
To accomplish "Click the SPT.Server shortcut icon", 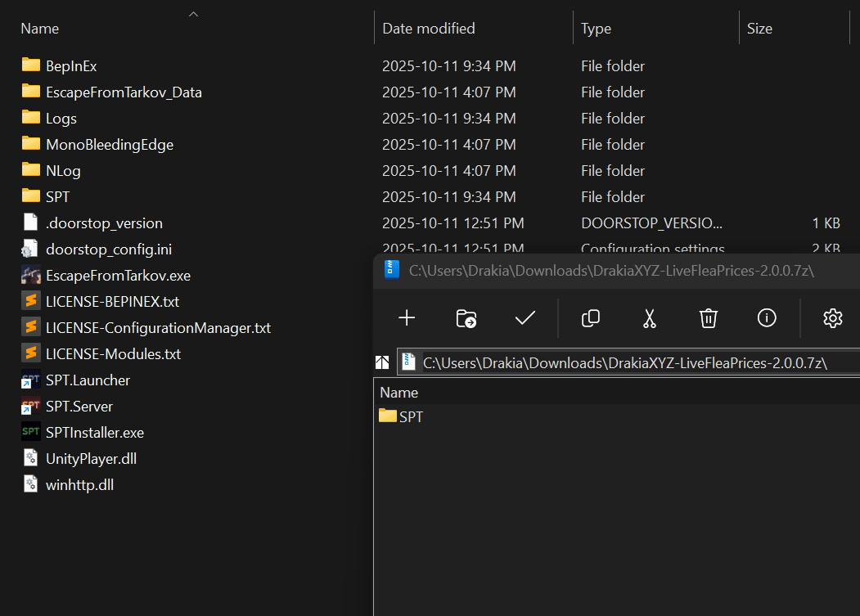I will pyautogui.click(x=31, y=406).
